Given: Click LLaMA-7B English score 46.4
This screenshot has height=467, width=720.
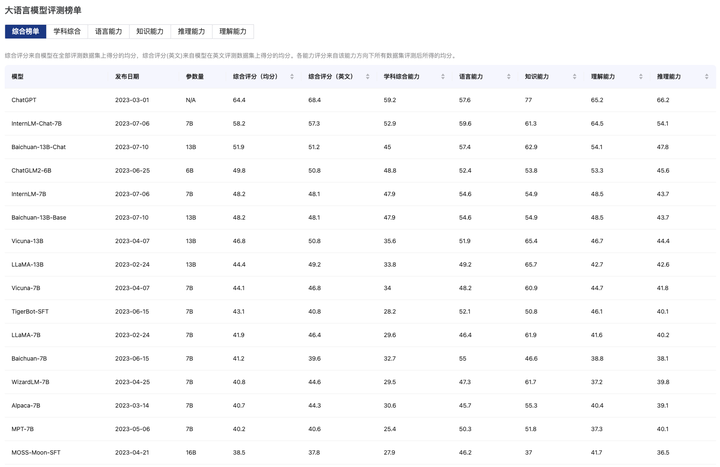Looking at the screenshot, I should click(x=315, y=335).
